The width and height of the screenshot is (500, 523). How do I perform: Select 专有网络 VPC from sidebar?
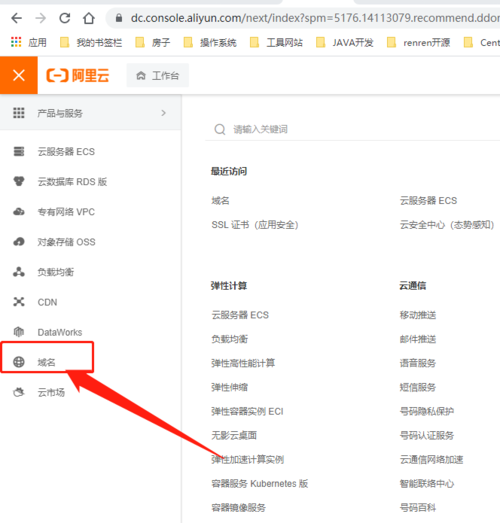66,212
